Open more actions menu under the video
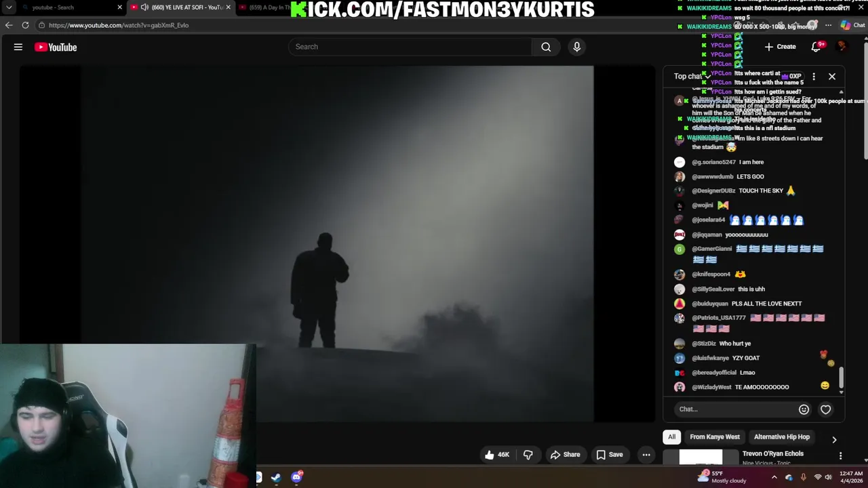Image resolution: width=868 pixels, height=488 pixels. click(646, 455)
